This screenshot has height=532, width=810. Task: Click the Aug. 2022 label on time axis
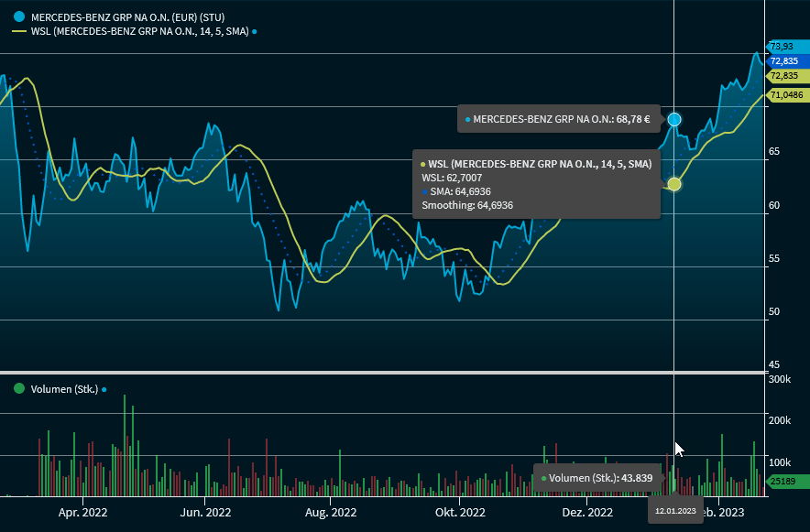click(x=330, y=513)
